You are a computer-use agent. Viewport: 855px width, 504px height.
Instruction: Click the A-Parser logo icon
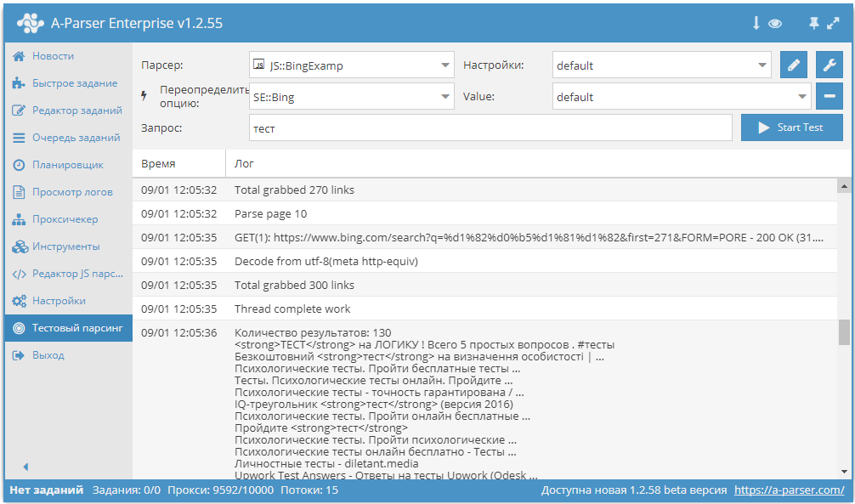31,24
